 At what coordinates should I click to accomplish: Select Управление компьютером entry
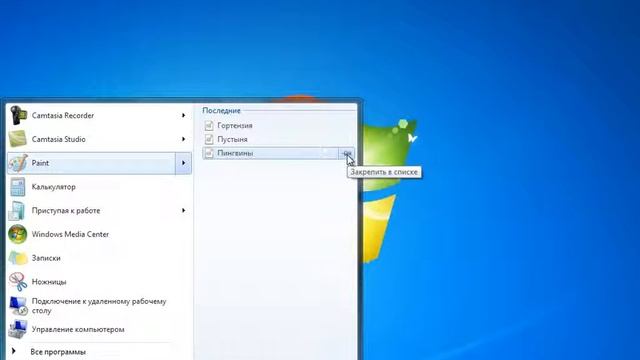[x=78, y=329]
